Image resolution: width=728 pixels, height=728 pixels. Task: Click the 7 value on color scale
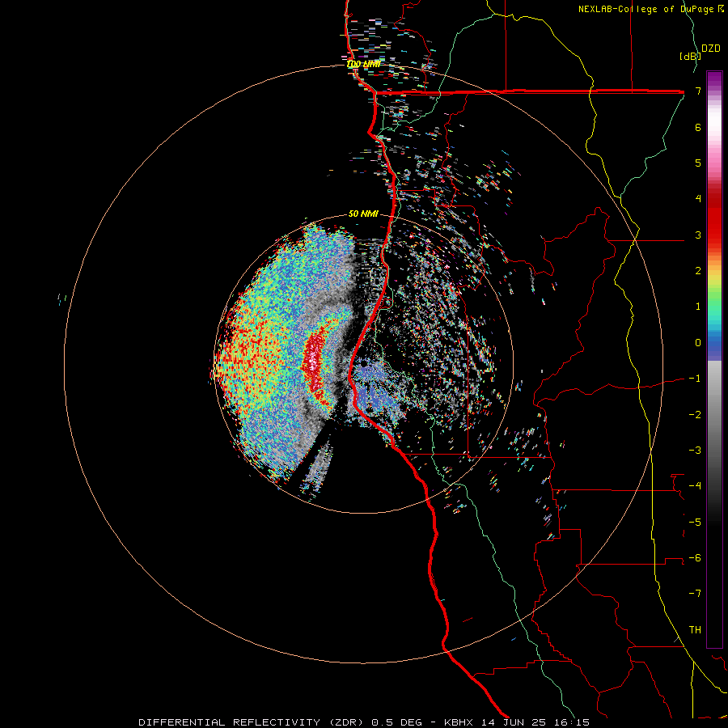tap(698, 91)
